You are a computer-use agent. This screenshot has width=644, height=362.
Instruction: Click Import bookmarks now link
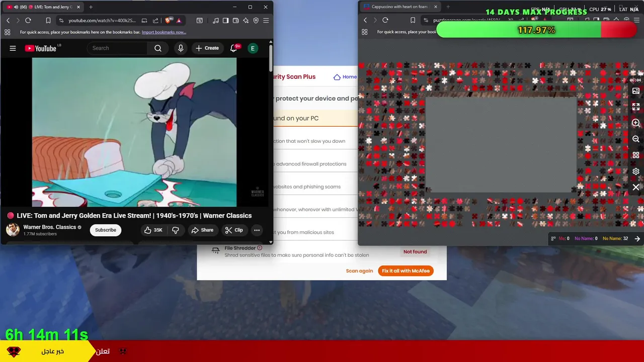[x=164, y=32]
